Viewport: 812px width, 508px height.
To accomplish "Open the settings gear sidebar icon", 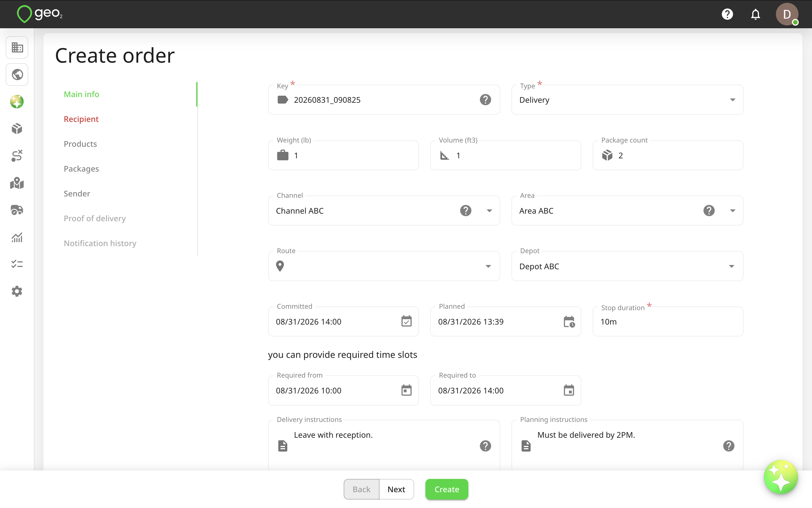I will coord(17,291).
